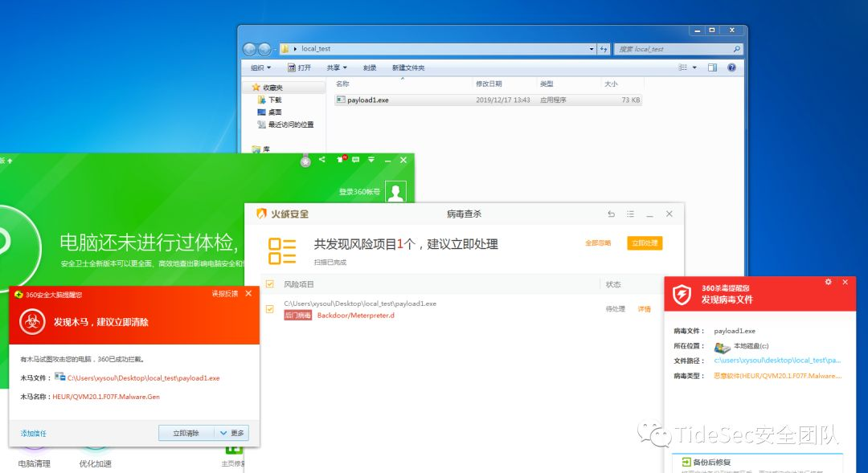This screenshot has width=868, height=473.
Task: Toggle the Explorer preview pane icon
Action: point(712,67)
